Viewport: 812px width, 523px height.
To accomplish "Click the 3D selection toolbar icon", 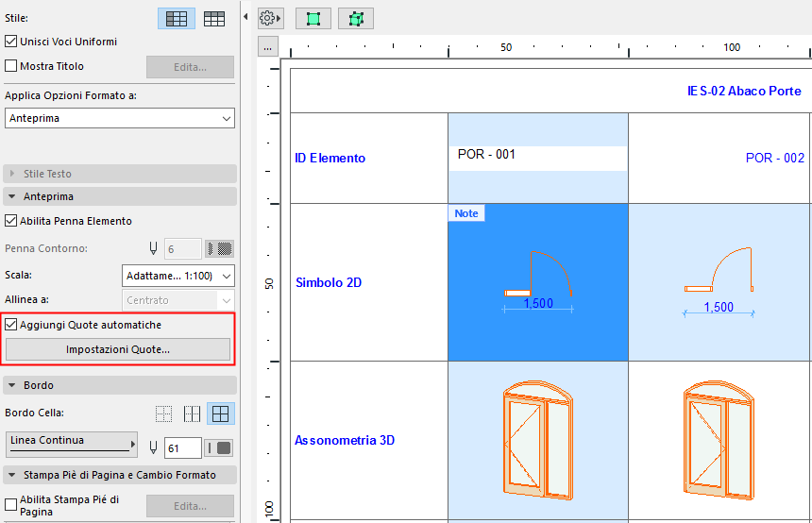I will coord(356,19).
